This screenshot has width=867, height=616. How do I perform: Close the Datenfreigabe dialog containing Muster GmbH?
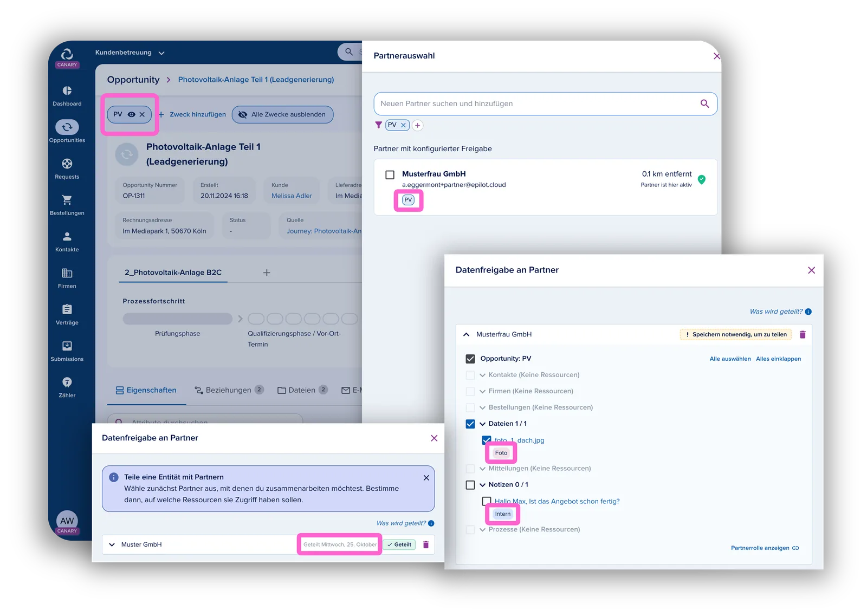click(x=434, y=438)
